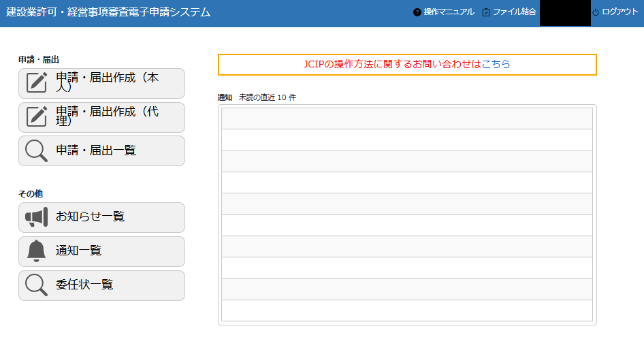The width and height of the screenshot is (644, 350).
Task: Click the bell icon for 通知一覧
Action: pyautogui.click(x=37, y=251)
